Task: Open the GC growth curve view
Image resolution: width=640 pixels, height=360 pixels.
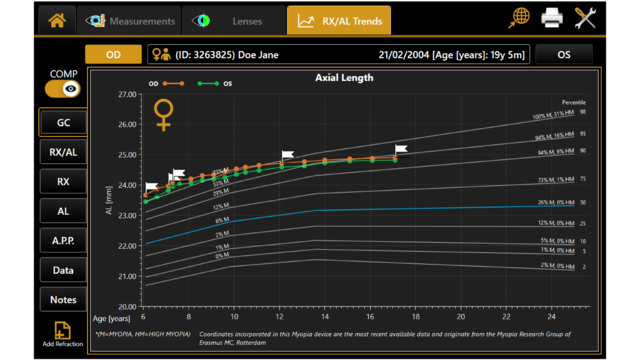Action: 63,122
